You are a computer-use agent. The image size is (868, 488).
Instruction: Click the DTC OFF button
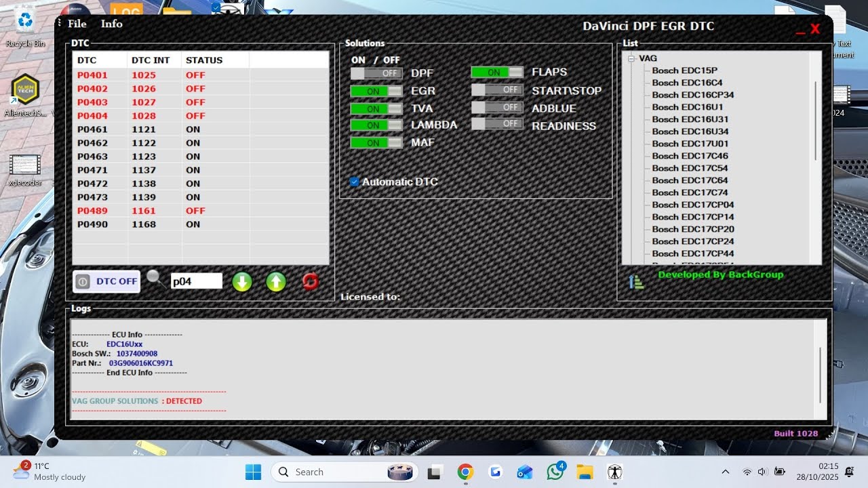pos(106,281)
